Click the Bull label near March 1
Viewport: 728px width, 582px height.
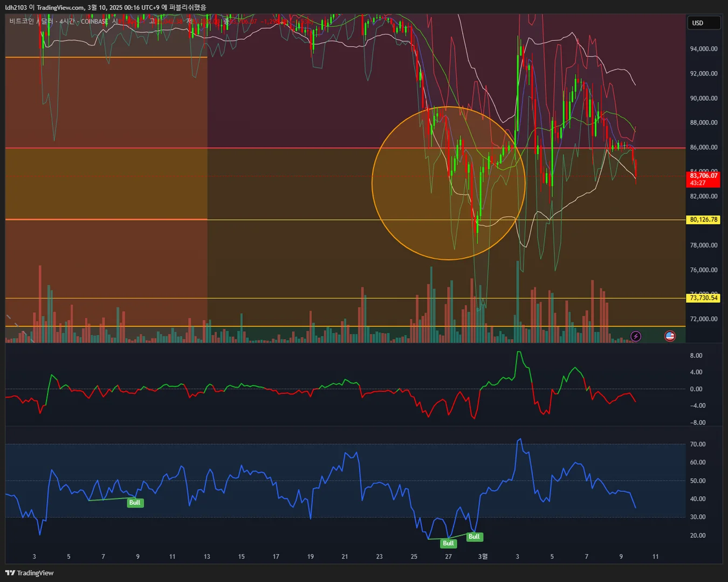point(474,537)
